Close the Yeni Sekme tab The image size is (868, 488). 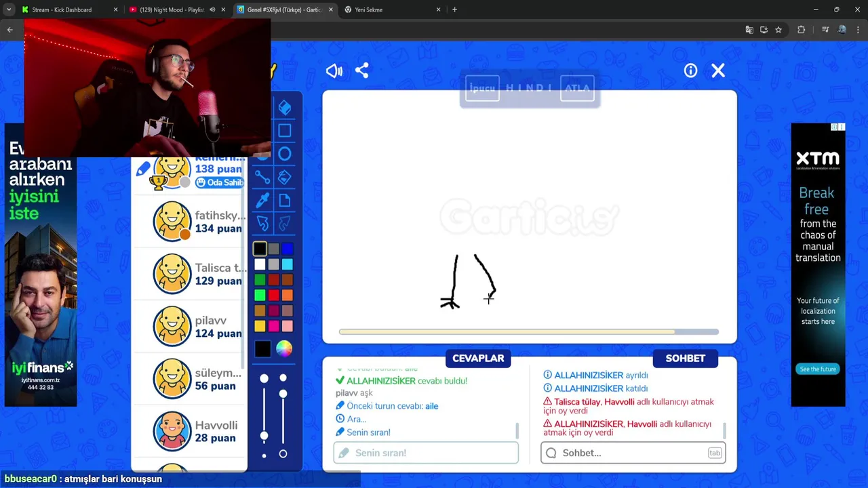coord(438,9)
